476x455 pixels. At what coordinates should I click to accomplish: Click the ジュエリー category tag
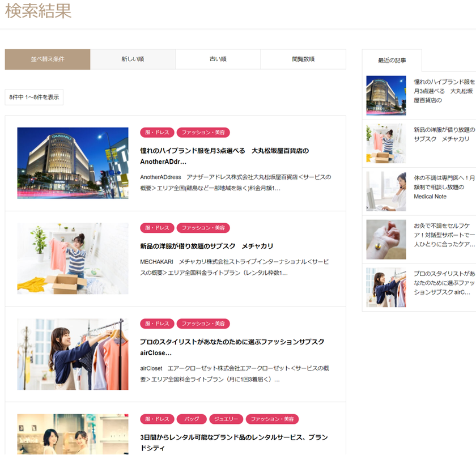pyautogui.click(x=226, y=419)
